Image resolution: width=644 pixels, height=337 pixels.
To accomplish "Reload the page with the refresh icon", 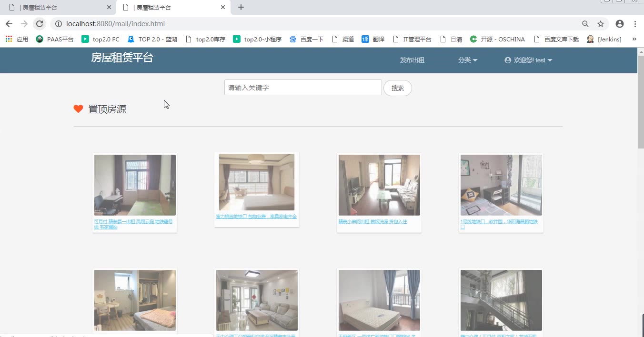I will pyautogui.click(x=40, y=24).
